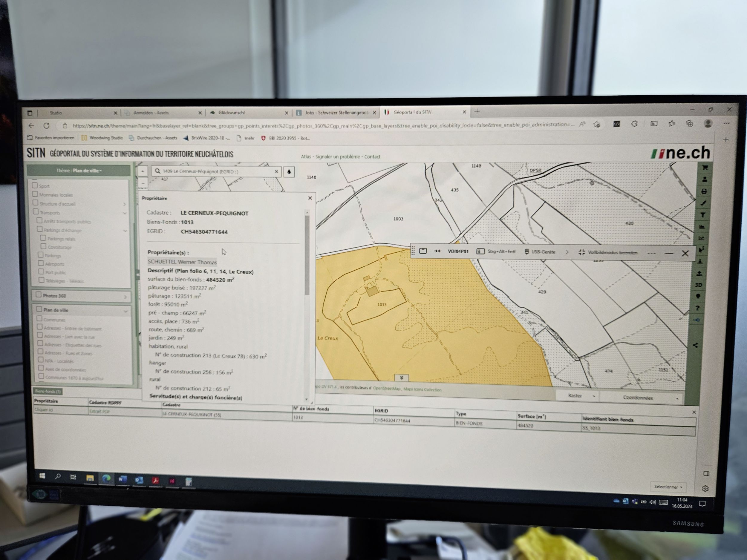Open the print map tool
The image size is (747, 560).
coord(704,191)
